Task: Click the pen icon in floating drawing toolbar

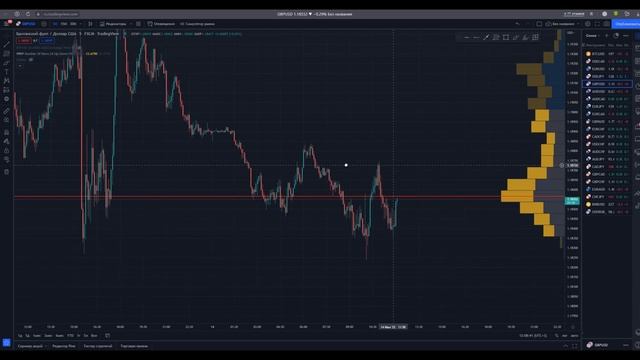Action: [486, 37]
